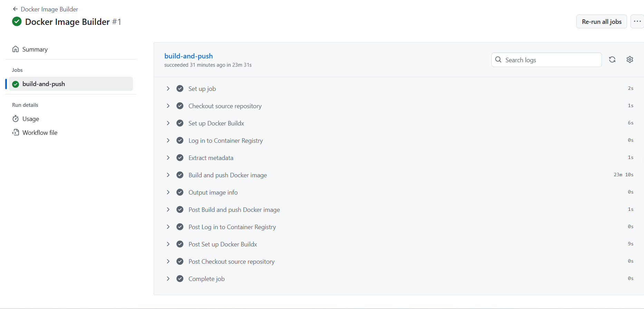
Task: Click the back arrow to Docker Image Builder
Action: [15, 9]
